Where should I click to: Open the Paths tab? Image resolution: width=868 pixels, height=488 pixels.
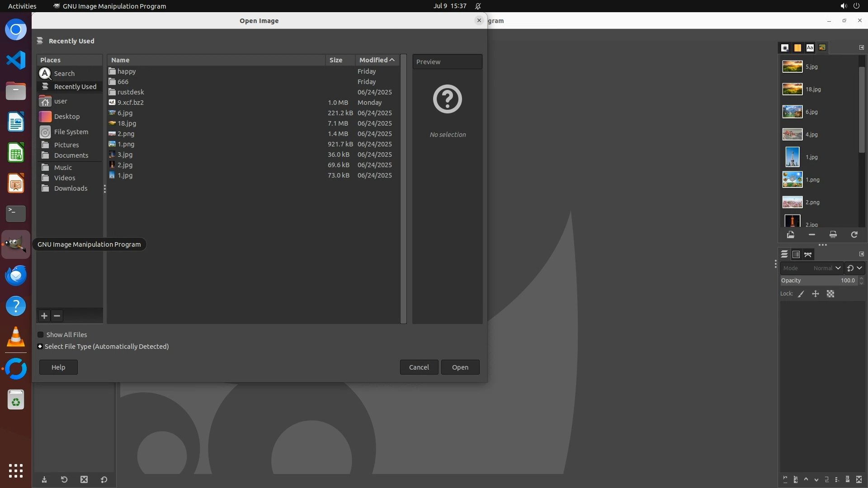808,254
